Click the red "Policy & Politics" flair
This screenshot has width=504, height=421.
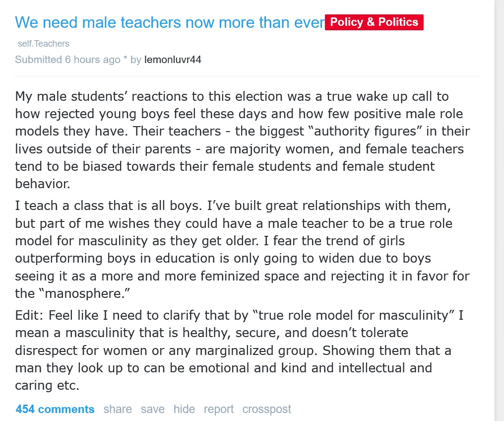374,22
